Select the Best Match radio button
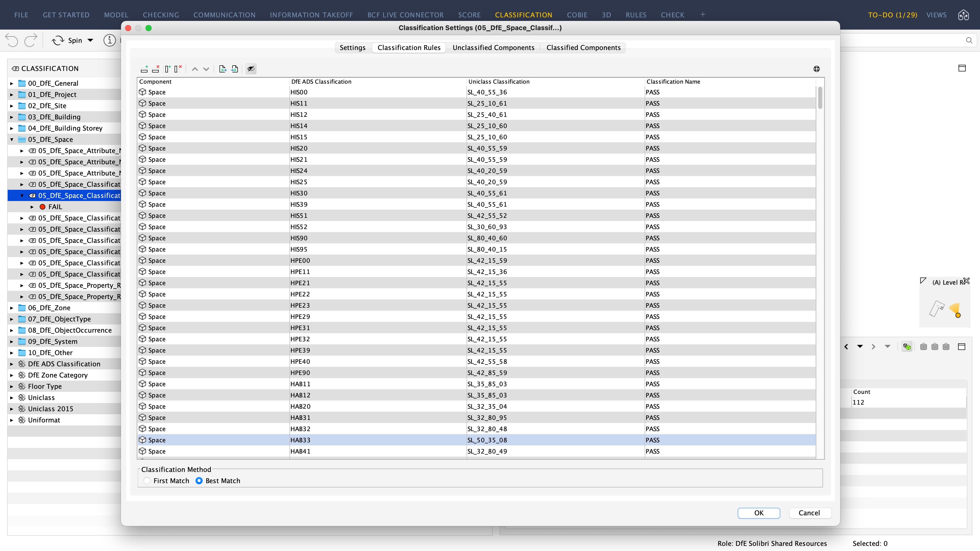The image size is (980, 551). pyautogui.click(x=199, y=481)
